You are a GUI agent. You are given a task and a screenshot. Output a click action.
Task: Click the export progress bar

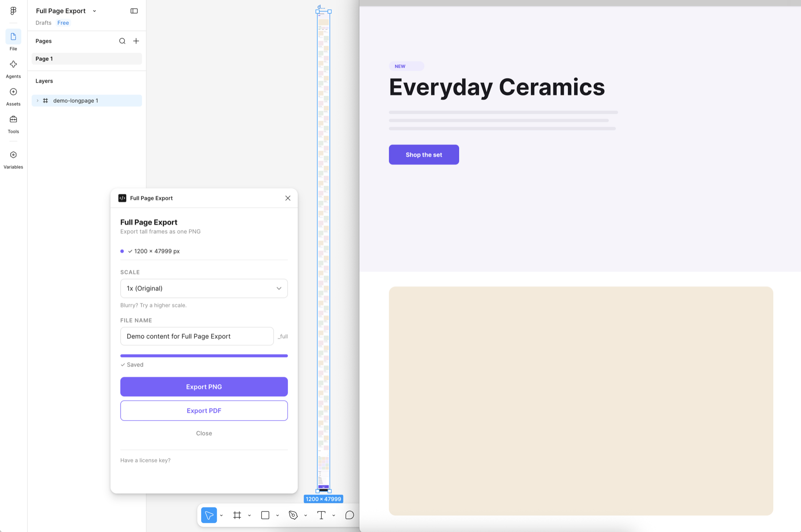(x=204, y=356)
